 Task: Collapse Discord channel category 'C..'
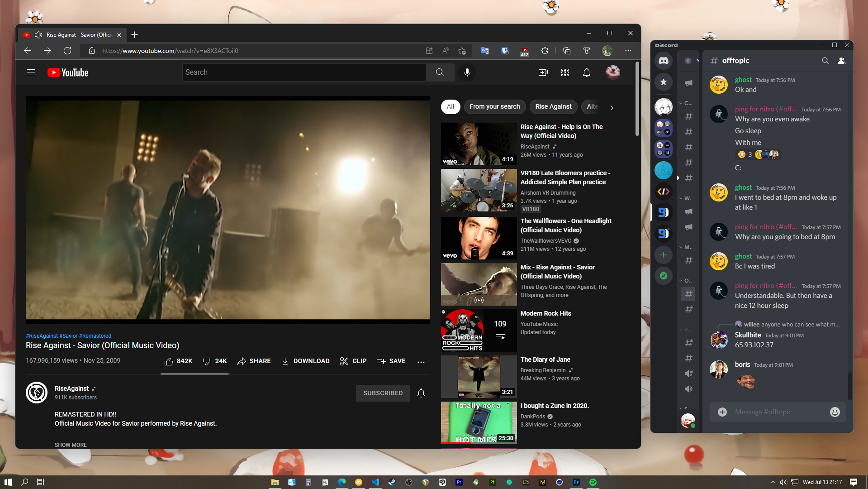[686, 103]
